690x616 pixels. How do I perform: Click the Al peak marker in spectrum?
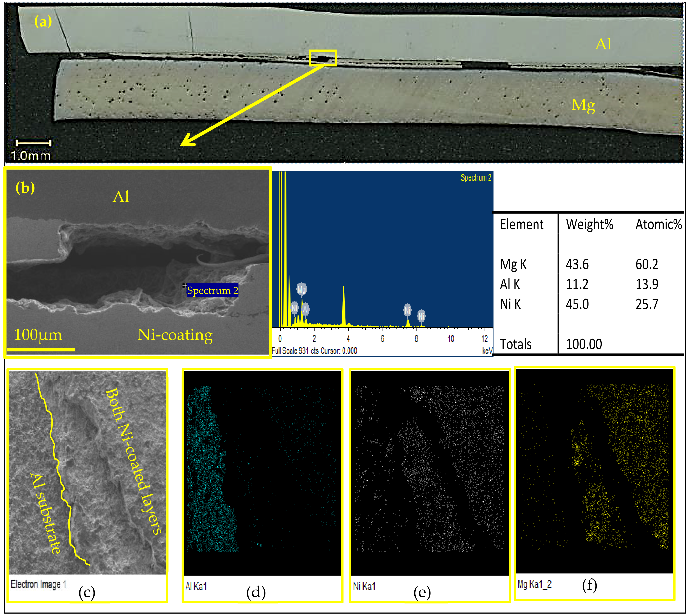(306, 309)
